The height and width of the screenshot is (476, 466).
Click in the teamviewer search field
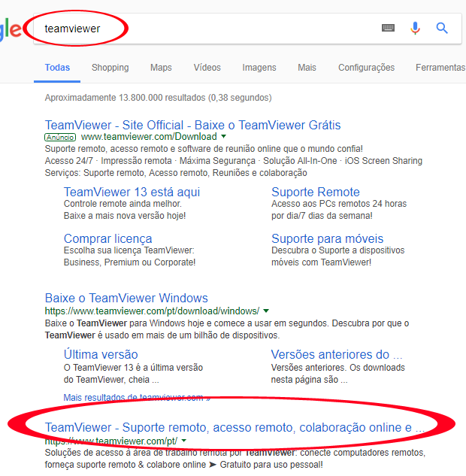point(225,29)
